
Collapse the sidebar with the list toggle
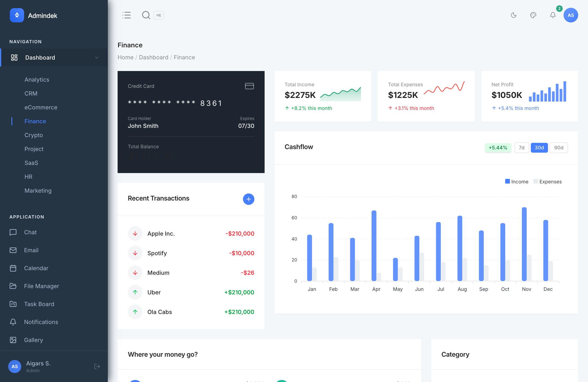(127, 15)
